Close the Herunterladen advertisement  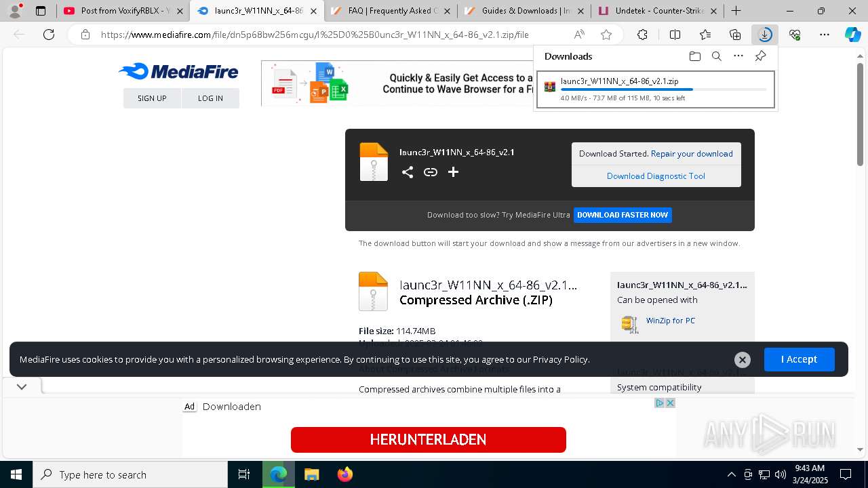(x=670, y=403)
